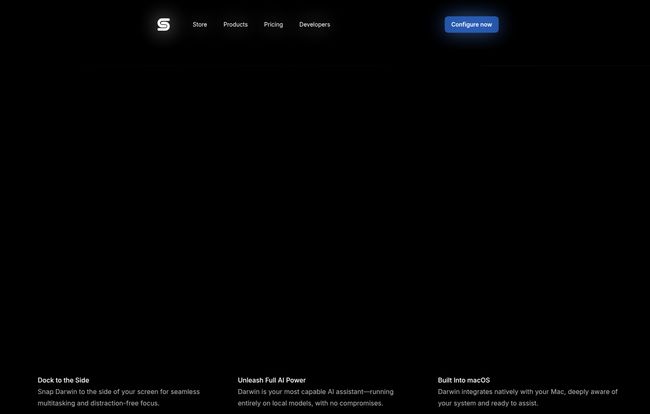Select the 'Dock to the Side' heading
Viewport: 650px width, 414px height.
63,380
